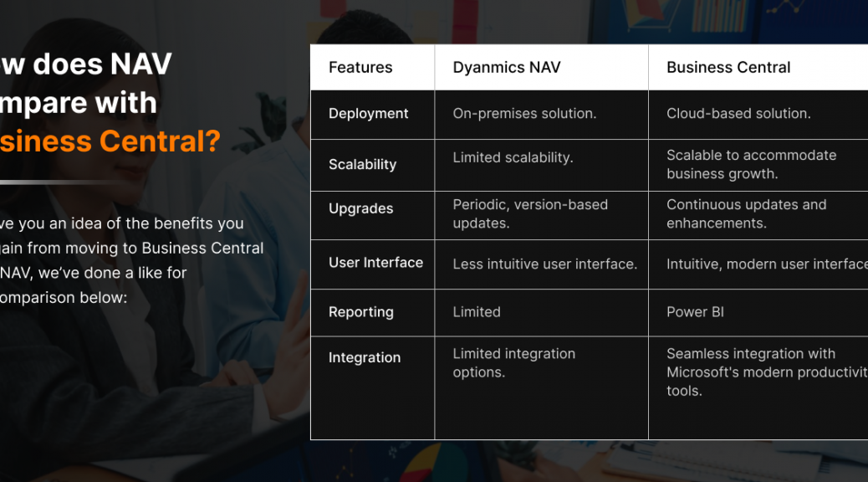The image size is (868, 482).
Task: Click the white divider line under heading
Action: pyautogui.click(x=61, y=182)
